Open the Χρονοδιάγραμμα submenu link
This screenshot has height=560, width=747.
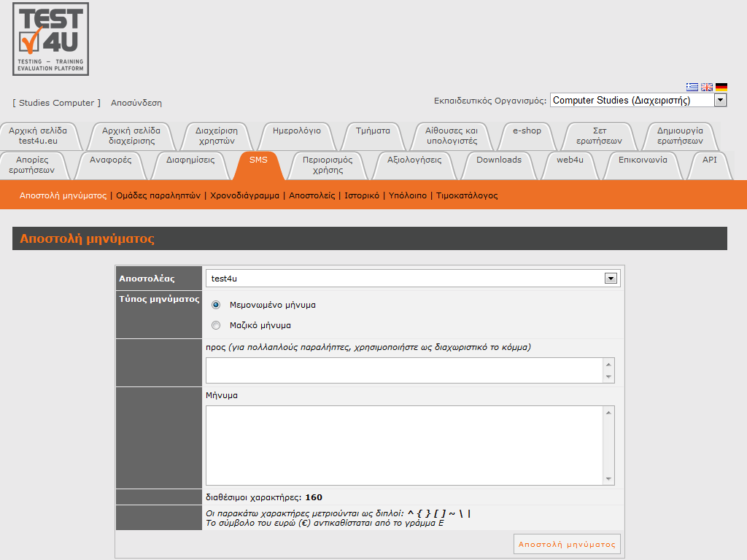[245, 195]
